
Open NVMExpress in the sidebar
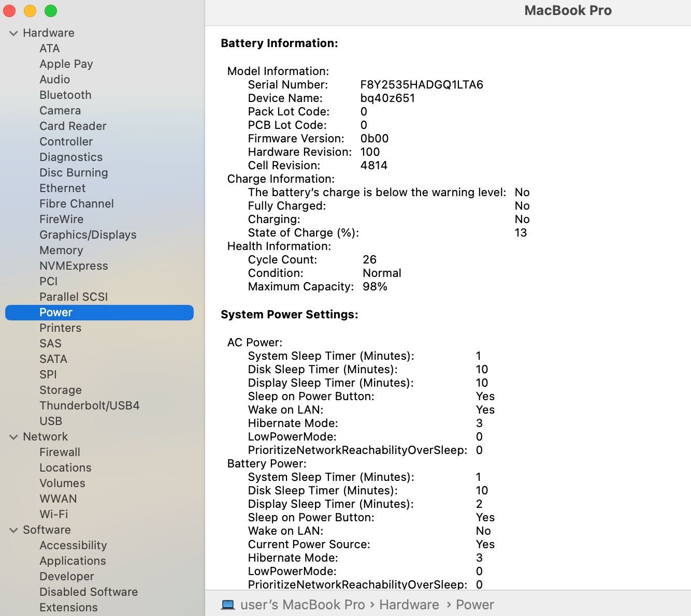click(x=74, y=266)
